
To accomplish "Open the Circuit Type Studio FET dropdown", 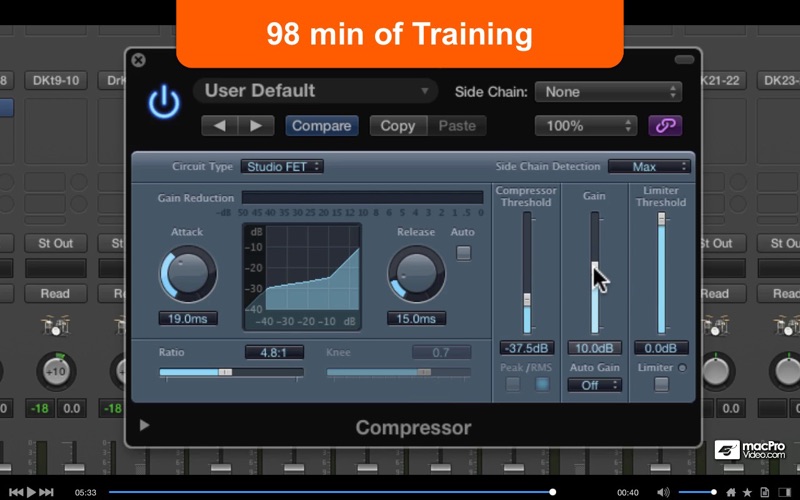I will [282, 166].
